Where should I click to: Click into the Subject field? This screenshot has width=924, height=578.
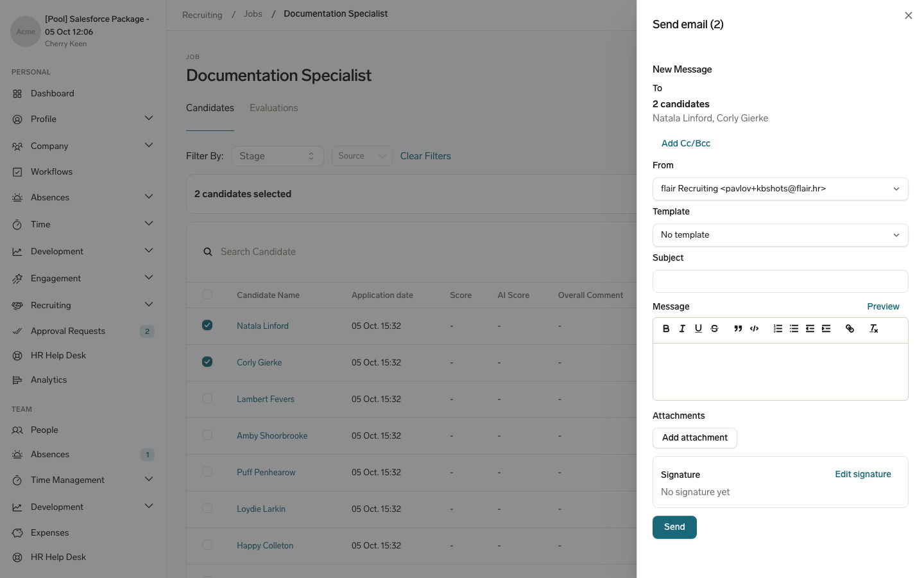780,281
